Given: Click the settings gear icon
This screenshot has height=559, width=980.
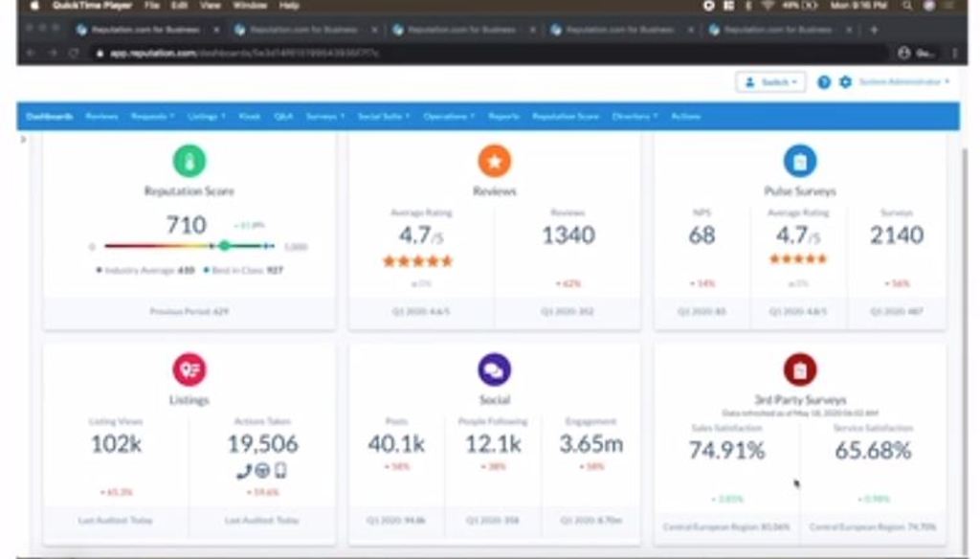Looking at the screenshot, I should pyautogui.click(x=844, y=83).
